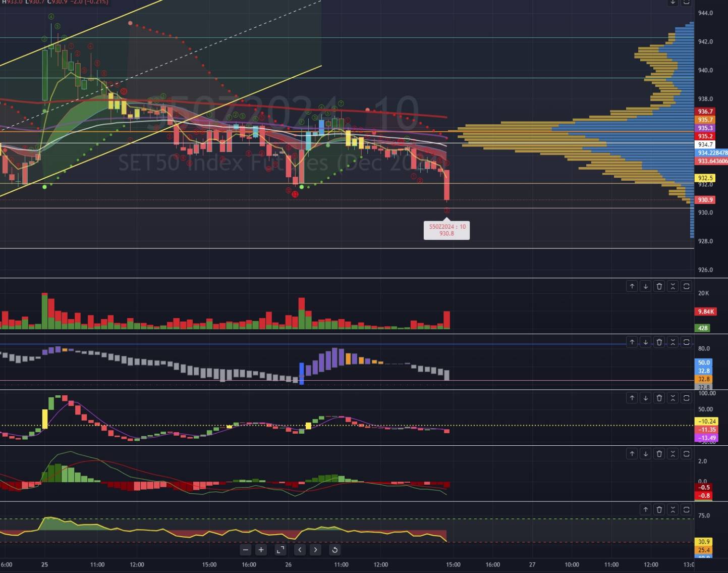
Task: Click the 935.3 purple price label
Action: coord(705,128)
